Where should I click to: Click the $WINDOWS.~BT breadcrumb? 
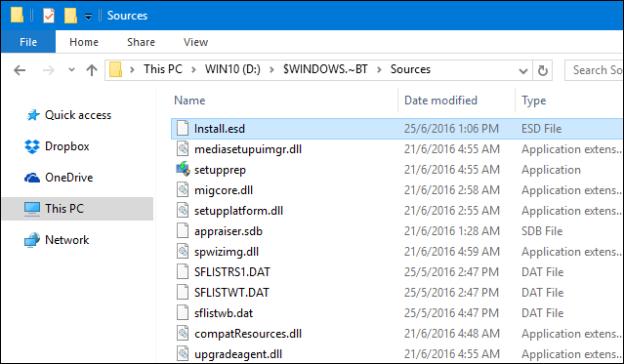tap(325, 69)
